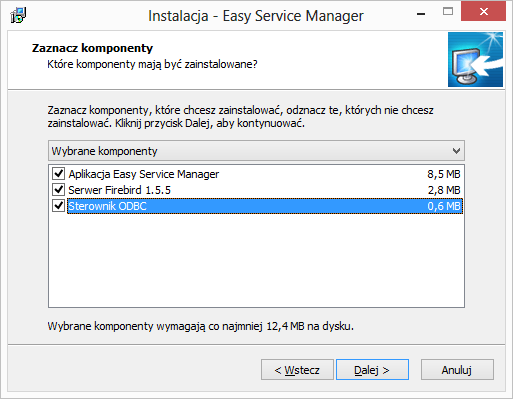Click the Instalacja - Easy Service Manager title
Screen dimensions: 513x399
pyautogui.click(x=256, y=16)
